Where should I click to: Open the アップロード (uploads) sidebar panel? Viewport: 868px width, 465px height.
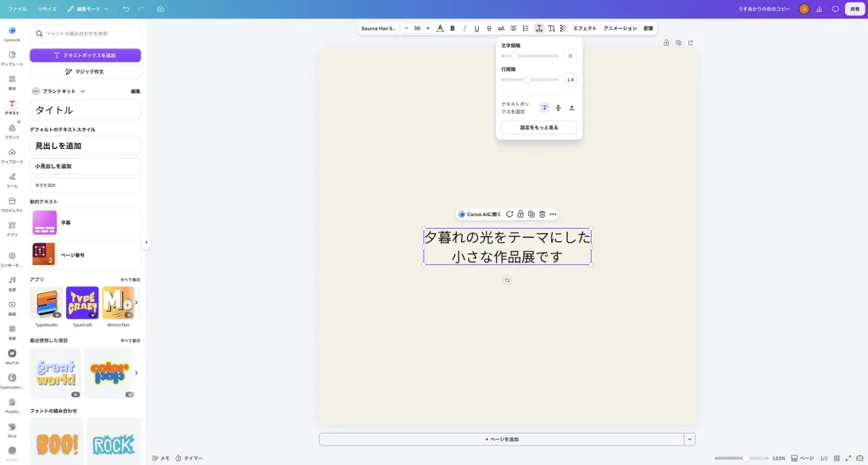coord(12,156)
